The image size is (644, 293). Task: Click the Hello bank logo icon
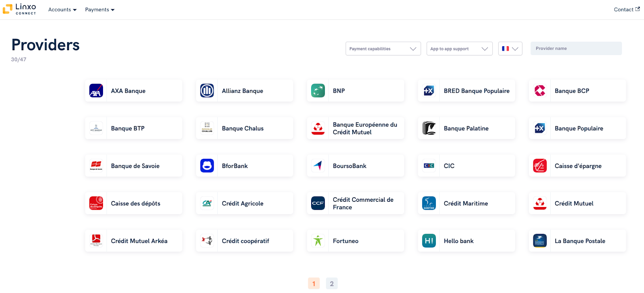[x=429, y=241]
